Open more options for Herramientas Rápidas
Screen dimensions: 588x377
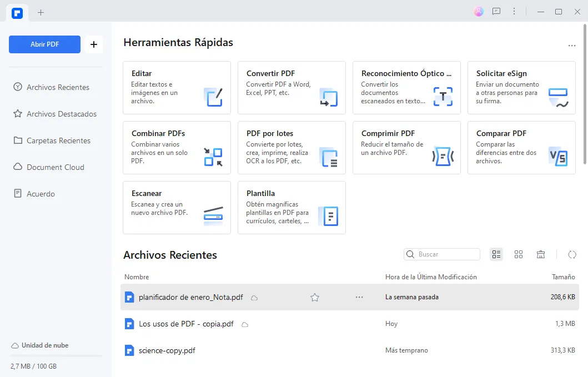572,46
